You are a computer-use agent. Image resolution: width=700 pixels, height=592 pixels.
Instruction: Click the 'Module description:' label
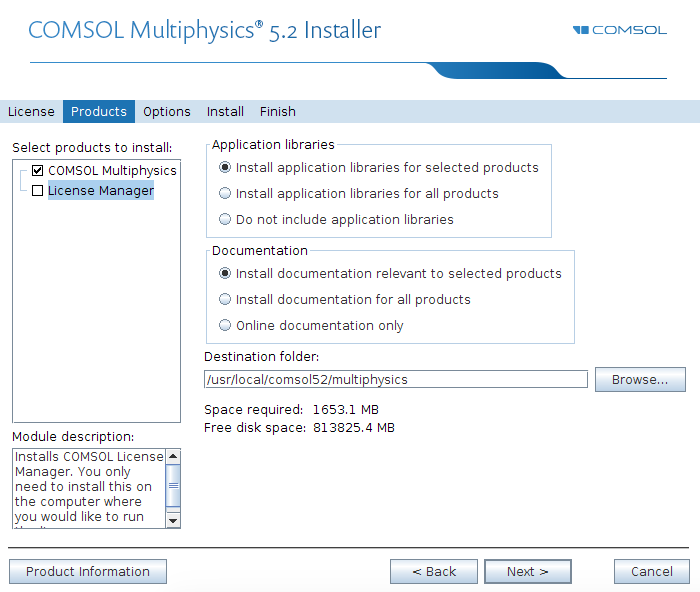pyautogui.click(x=73, y=437)
